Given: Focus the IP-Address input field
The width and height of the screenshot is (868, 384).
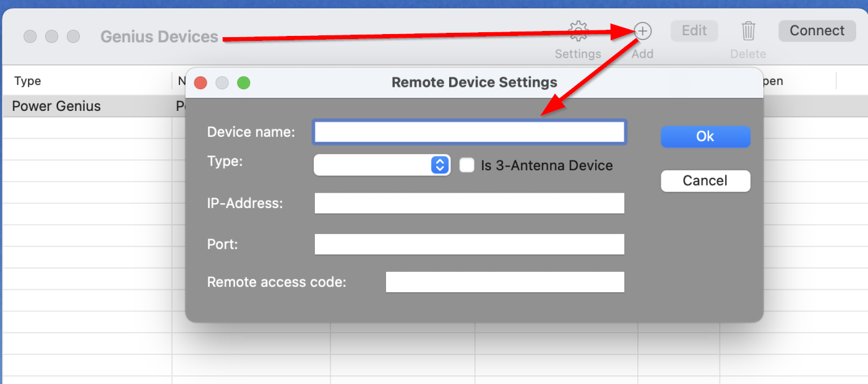Looking at the screenshot, I should coord(470,203).
